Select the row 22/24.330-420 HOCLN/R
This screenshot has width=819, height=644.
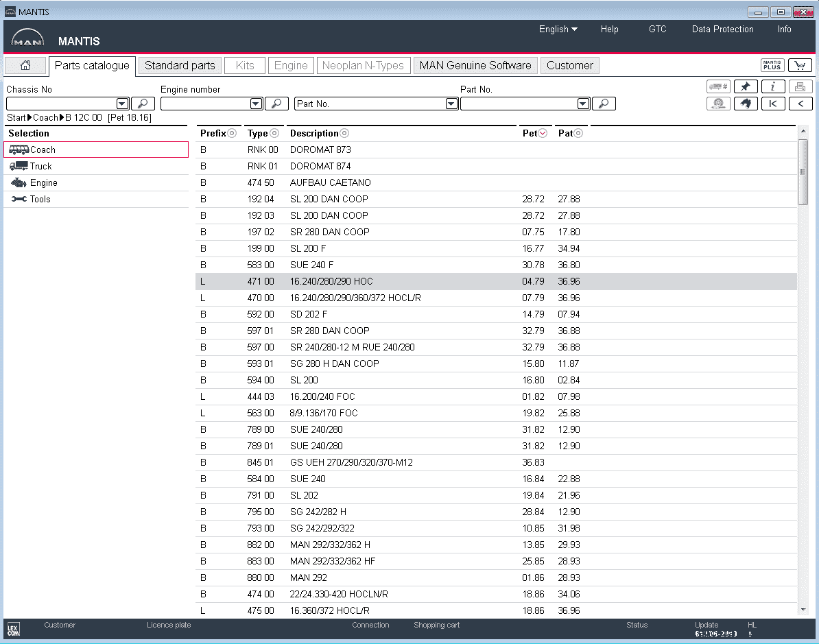tap(496, 594)
